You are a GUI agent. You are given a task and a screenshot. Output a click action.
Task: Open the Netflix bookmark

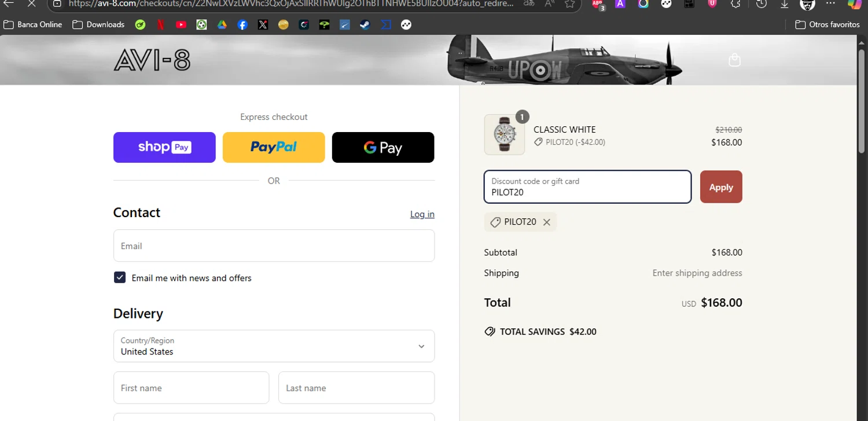coord(160,25)
